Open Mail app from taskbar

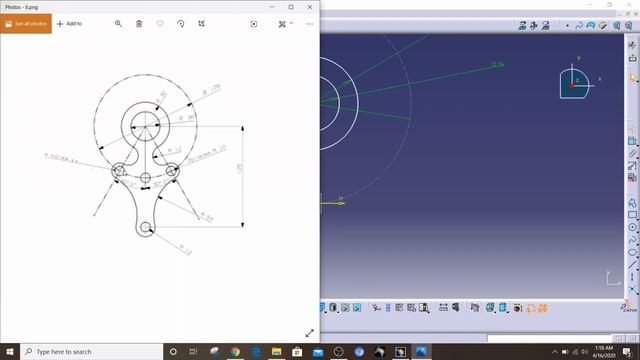click(x=318, y=351)
